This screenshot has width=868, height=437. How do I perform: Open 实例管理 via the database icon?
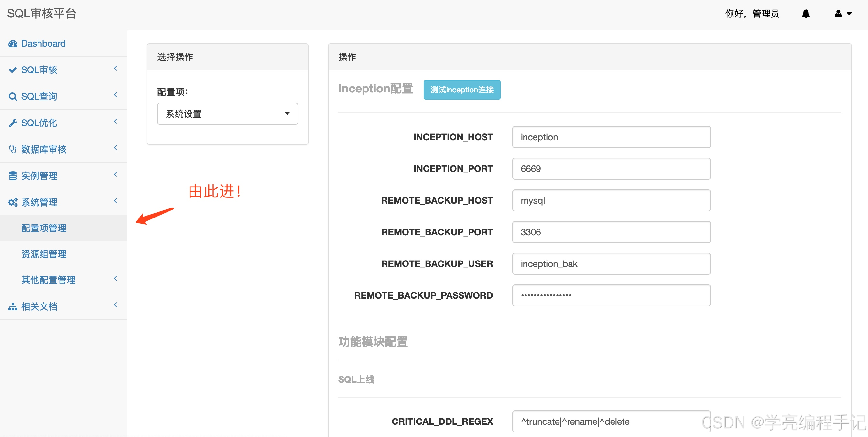tap(13, 176)
